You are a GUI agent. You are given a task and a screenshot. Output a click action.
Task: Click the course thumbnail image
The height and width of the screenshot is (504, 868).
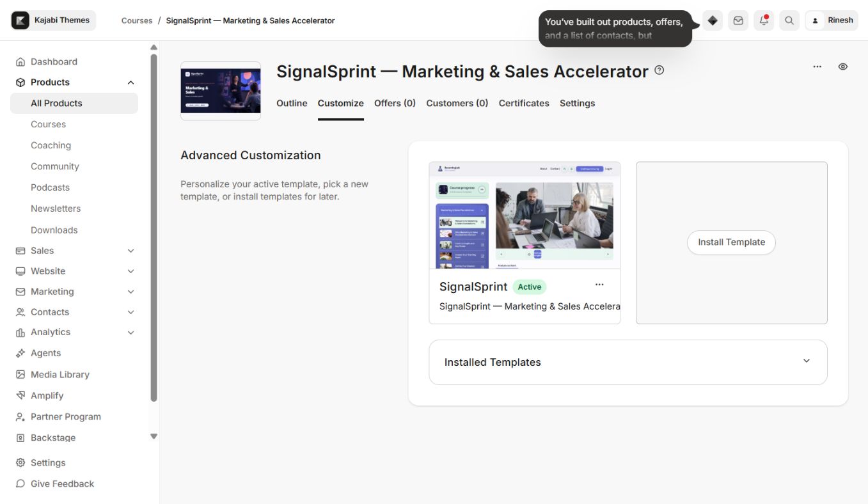point(221,91)
